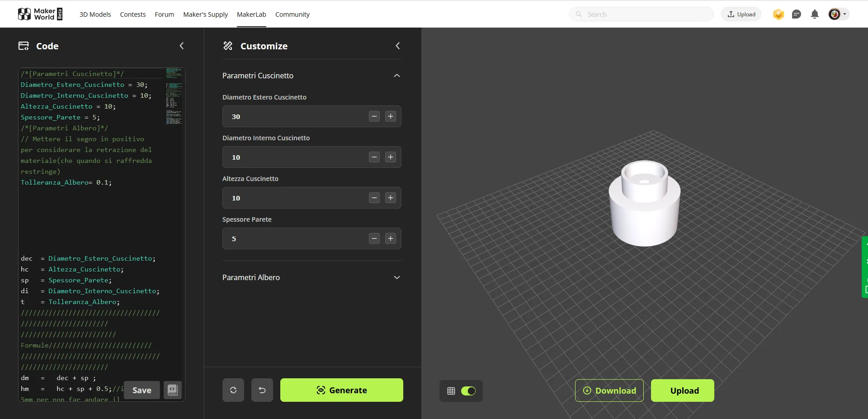Click the top bar Upload button

click(x=741, y=14)
